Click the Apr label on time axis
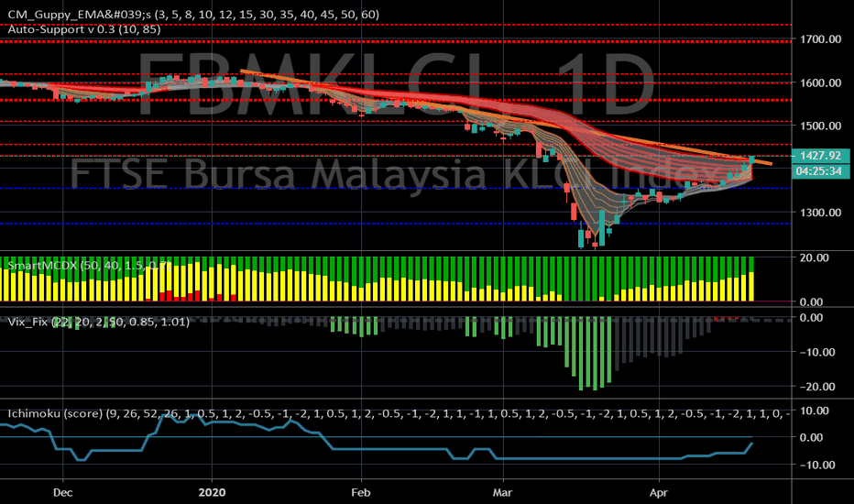Image resolution: width=854 pixels, height=504 pixels. pos(659,493)
